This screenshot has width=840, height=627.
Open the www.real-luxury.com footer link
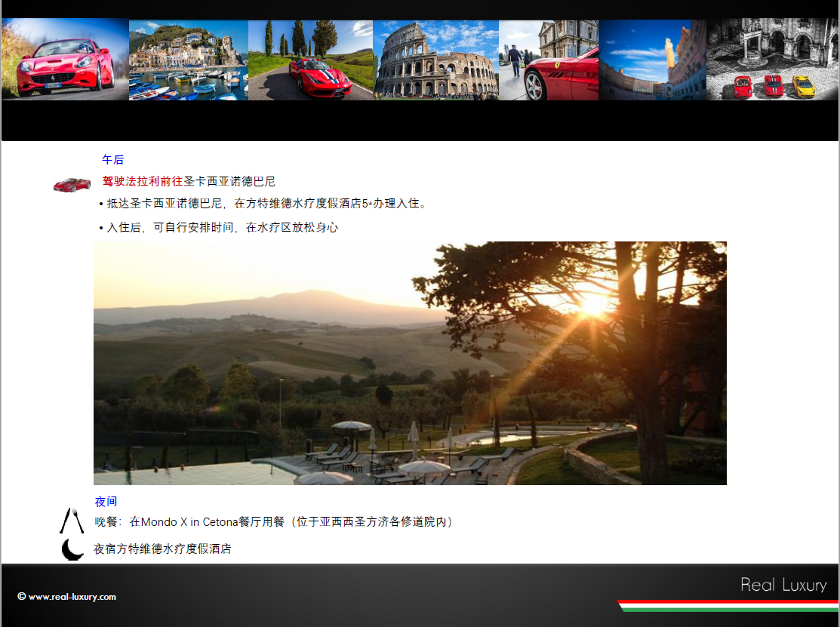(67, 597)
